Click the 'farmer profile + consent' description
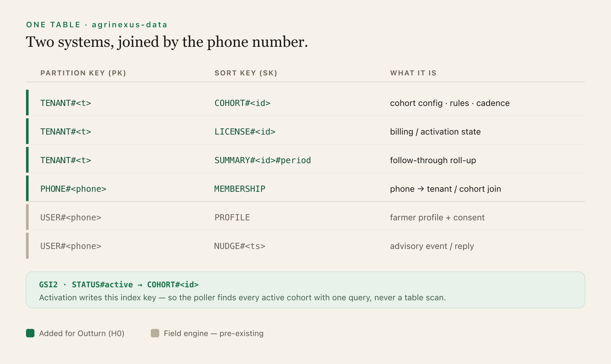 [437, 217]
